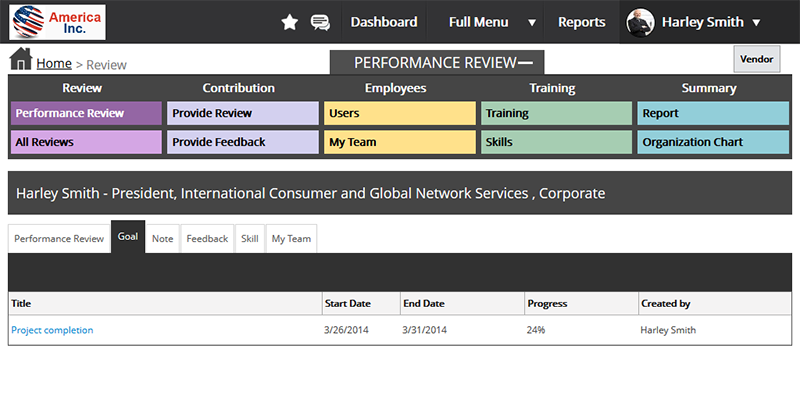Switch to the Note tab
This screenshot has height=395, width=800.
coord(163,238)
